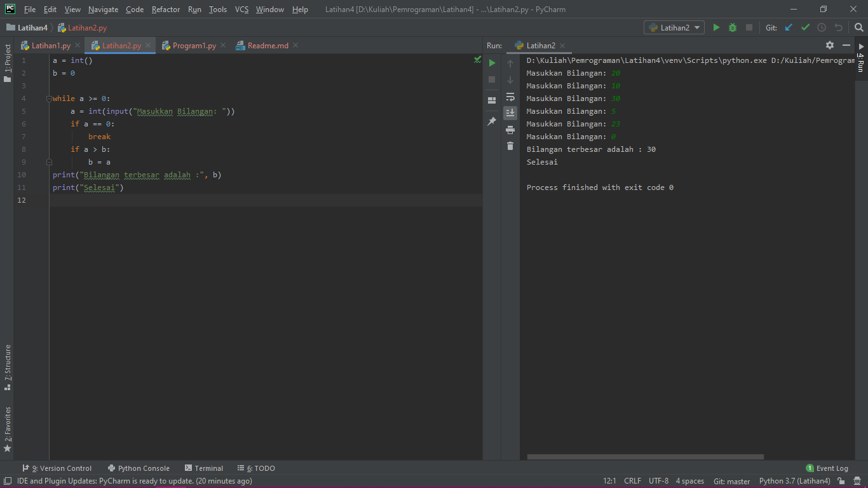Switch to Program1.py editor tab

pyautogui.click(x=194, y=46)
